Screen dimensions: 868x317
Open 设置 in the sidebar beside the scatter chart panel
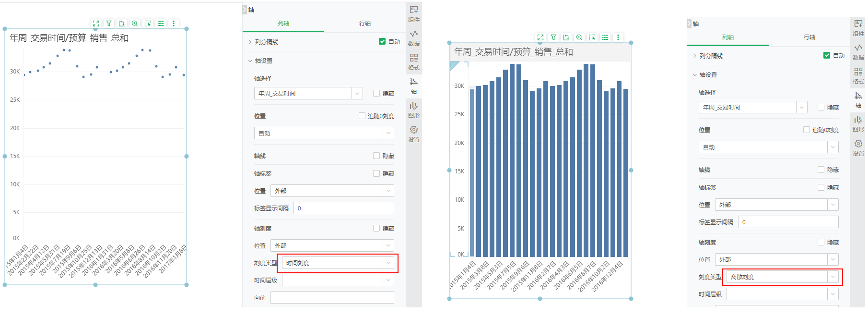[413, 134]
